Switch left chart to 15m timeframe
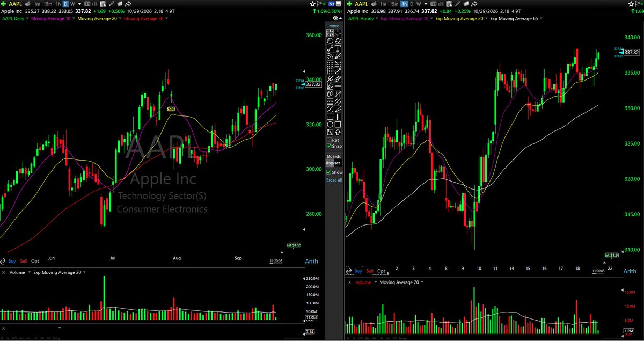 48,4
